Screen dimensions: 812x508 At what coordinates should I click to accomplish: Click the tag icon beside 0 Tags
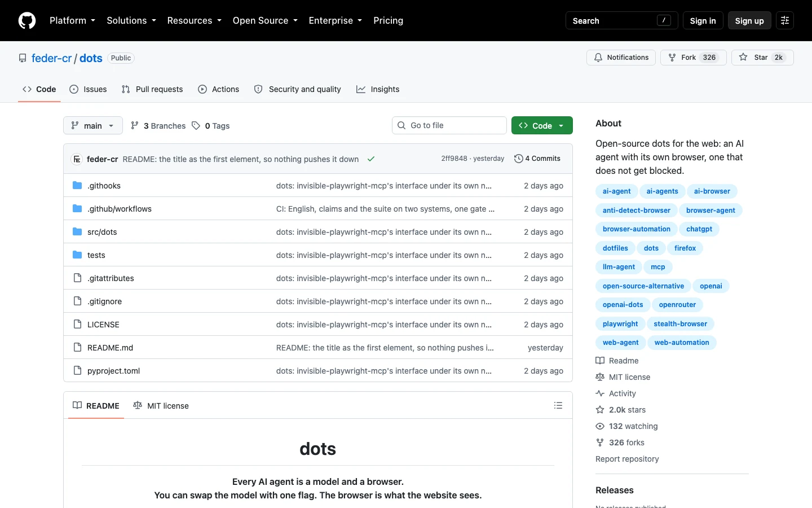pos(196,125)
